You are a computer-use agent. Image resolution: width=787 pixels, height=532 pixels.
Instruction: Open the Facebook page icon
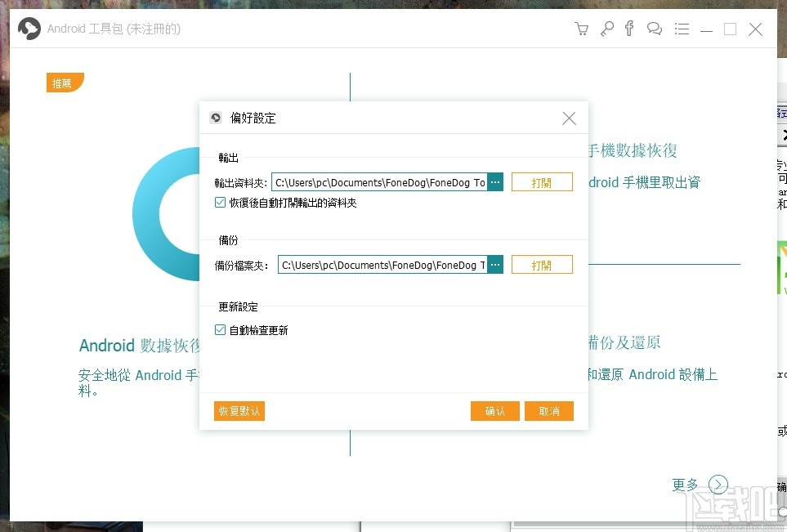[x=629, y=28]
